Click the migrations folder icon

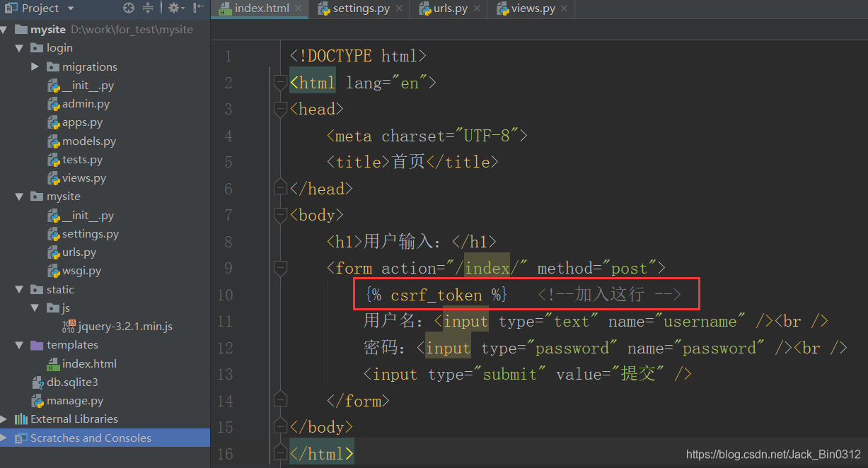pyautogui.click(x=53, y=66)
